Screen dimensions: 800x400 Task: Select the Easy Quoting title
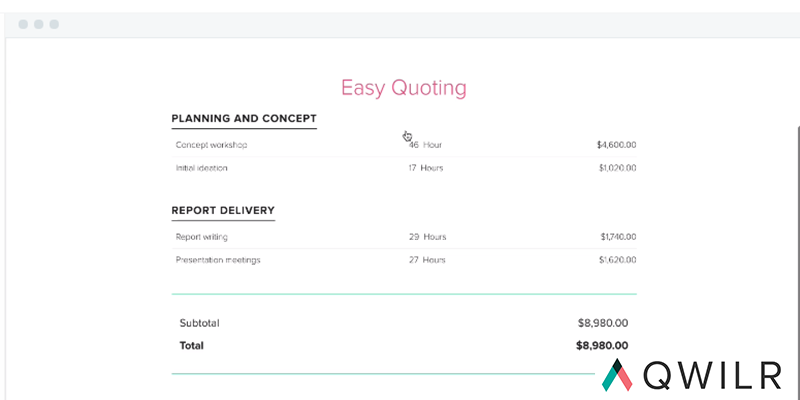click(403, 88)
